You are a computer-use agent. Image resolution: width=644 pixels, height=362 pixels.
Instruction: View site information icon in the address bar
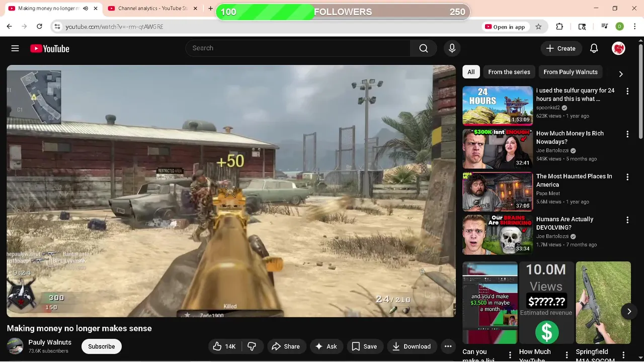pos(57,27)
